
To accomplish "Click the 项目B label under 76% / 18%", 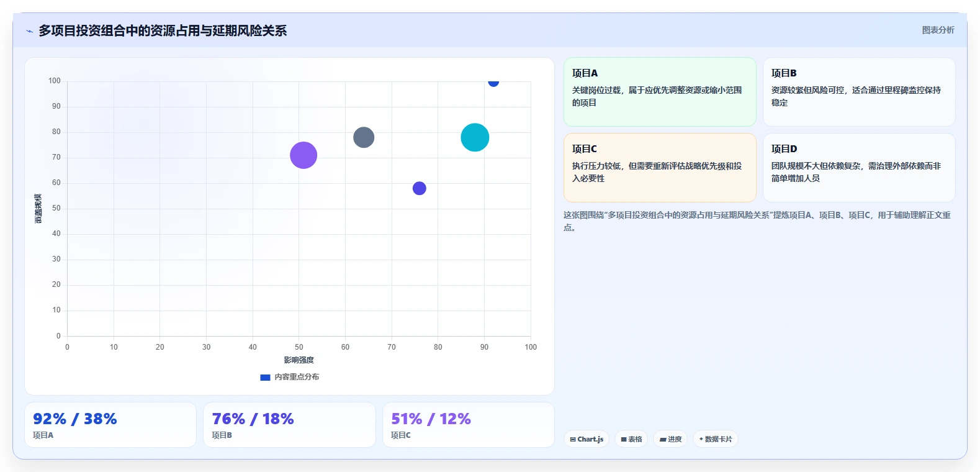I will pyautogui.click(x=222, y=435).
